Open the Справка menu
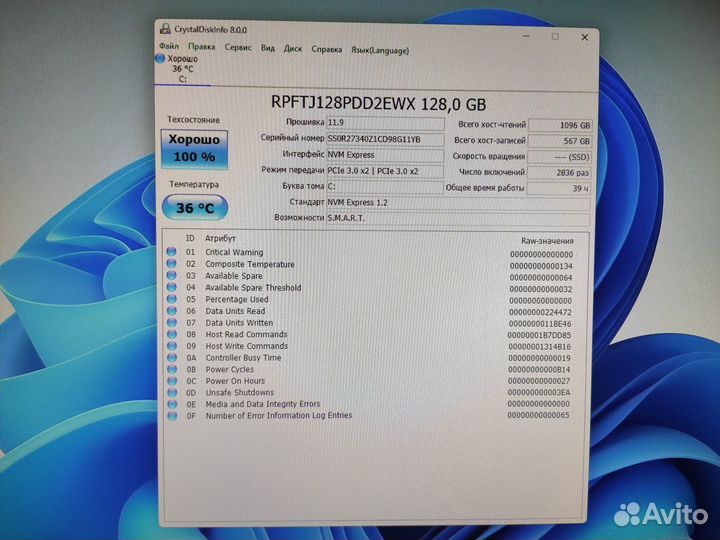Viewport: 720px width, 540px height. point(326,49)
